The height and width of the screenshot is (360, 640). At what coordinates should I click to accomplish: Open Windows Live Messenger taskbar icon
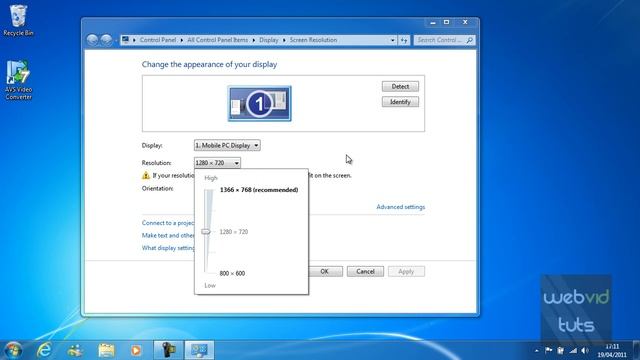(x=75, y=350)
